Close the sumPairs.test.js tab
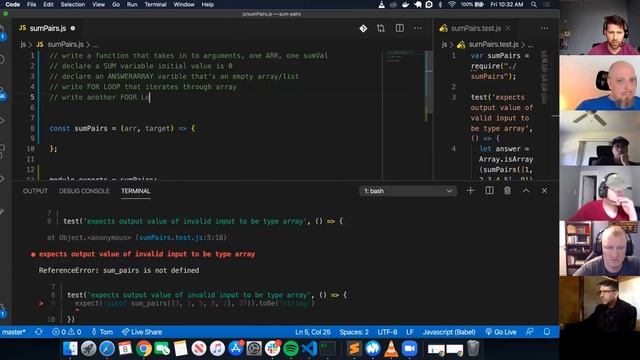 (x=508, y=28)
